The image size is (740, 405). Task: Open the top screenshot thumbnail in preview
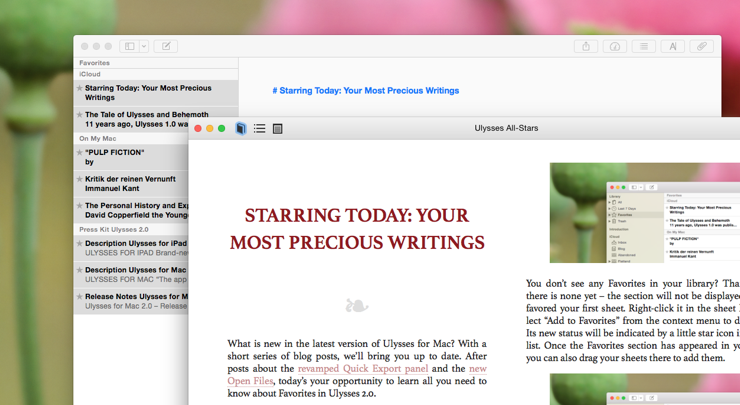click(x=645, y=213)
